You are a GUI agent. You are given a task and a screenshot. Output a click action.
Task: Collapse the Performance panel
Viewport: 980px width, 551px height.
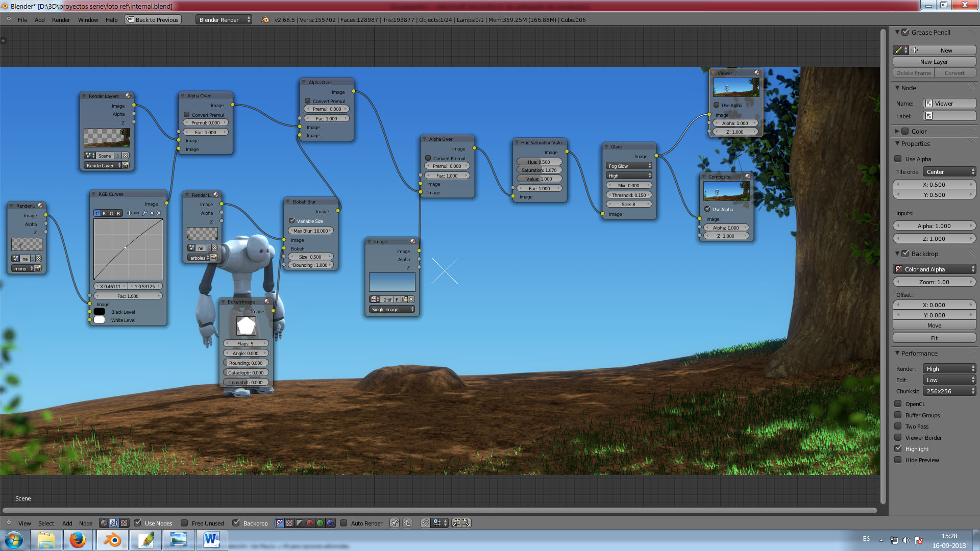(x=898, y=353)
